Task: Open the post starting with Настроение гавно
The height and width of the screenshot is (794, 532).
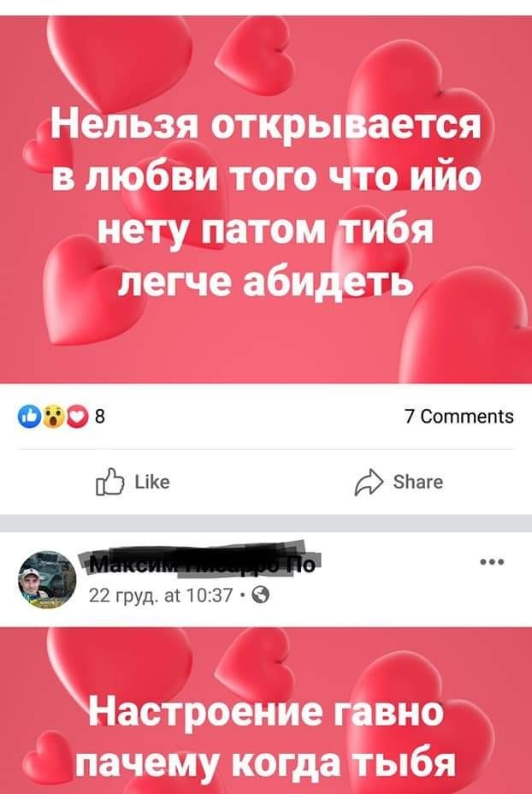Action: [x=266, y=710]
